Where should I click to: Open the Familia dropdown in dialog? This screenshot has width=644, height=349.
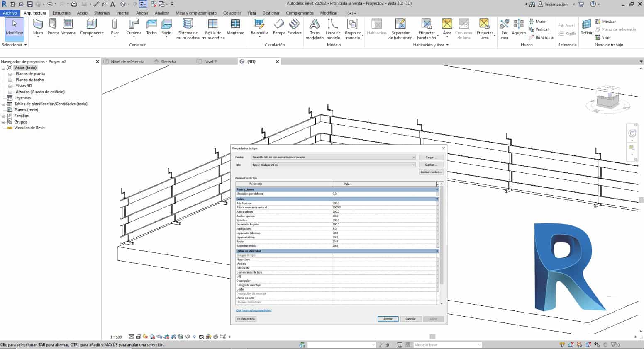(x=334, y=157)
